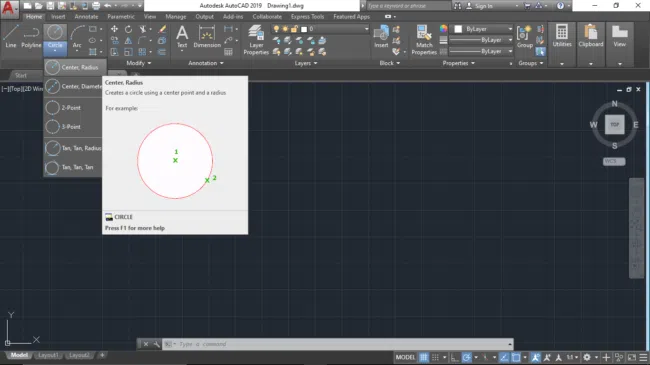Viewport: 650px width, 365px height.
Task: Expand the Groups panel
Action: pos(531,63)
